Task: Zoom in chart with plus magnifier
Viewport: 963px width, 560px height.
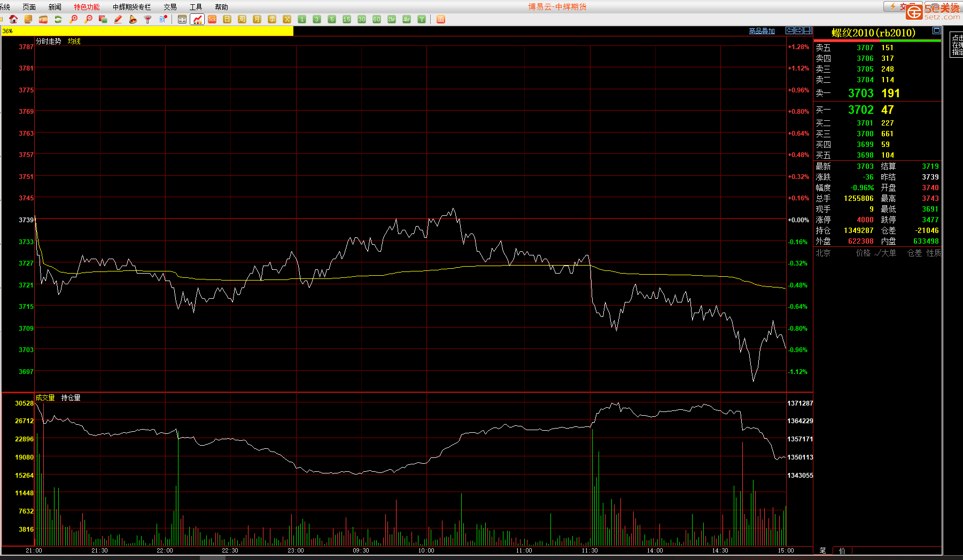Action: 73,19
